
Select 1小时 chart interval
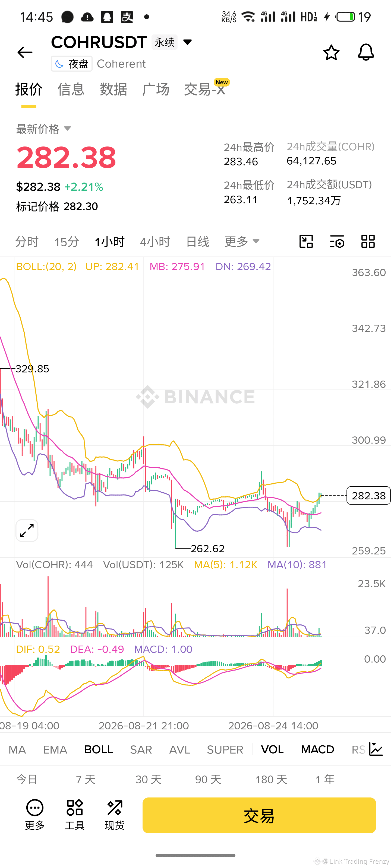(110, 242)
